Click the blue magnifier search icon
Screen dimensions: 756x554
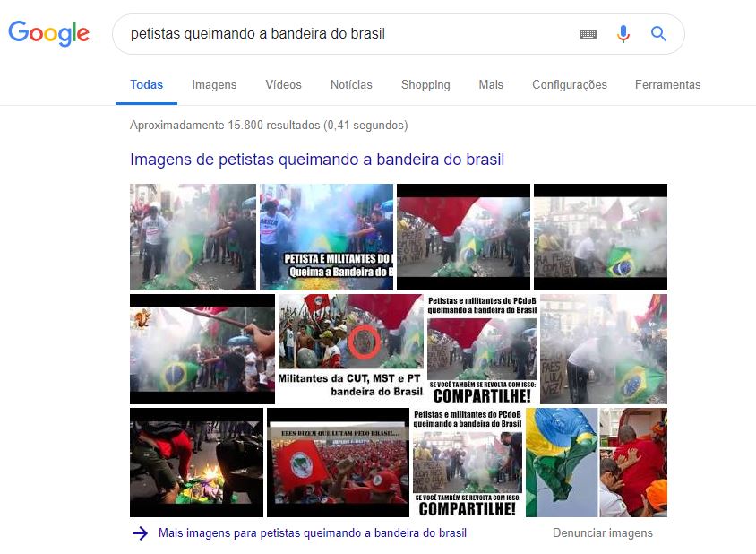coord(658,34)
